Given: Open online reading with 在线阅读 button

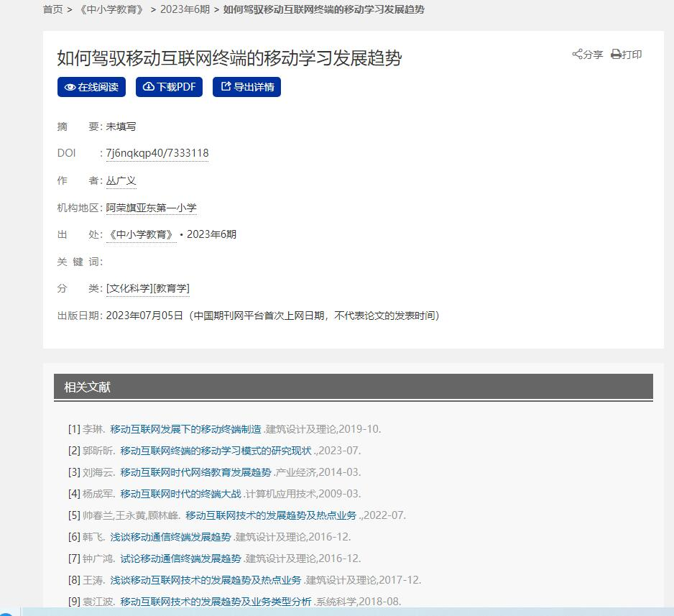Looking at the screenshot, I should tap(91, 87).
